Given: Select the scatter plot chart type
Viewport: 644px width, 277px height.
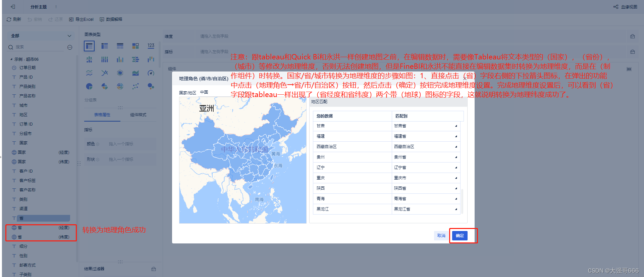Looking at the screenshot, I should click(136, 86).
